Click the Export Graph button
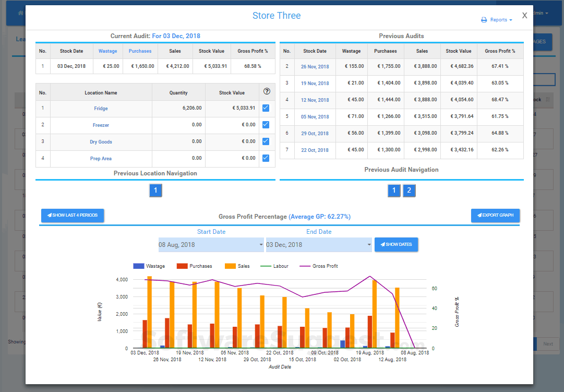This screenshot has height=392, width=564. [x=495, y=215]
